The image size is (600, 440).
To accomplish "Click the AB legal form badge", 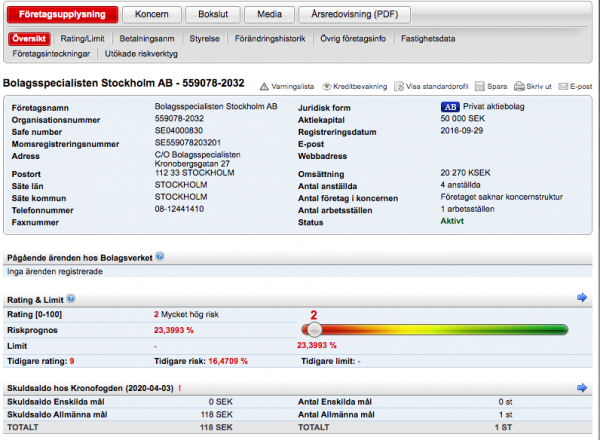I will pos(450,107).
